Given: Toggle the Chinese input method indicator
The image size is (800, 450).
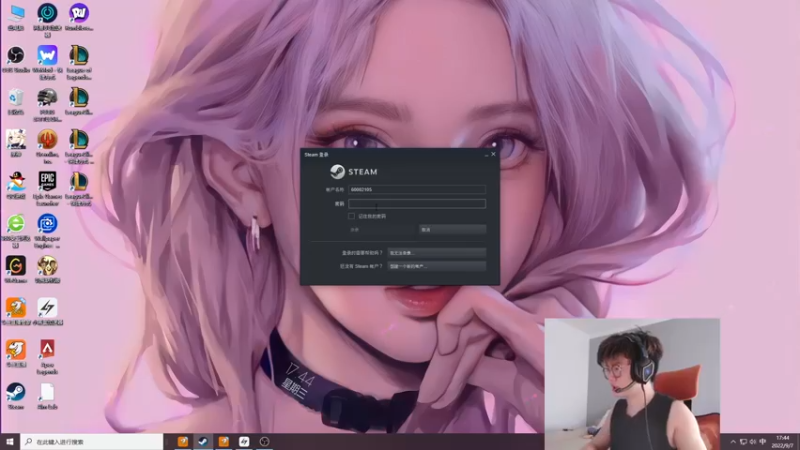Looking at the screenshot, I should (763, 442).
